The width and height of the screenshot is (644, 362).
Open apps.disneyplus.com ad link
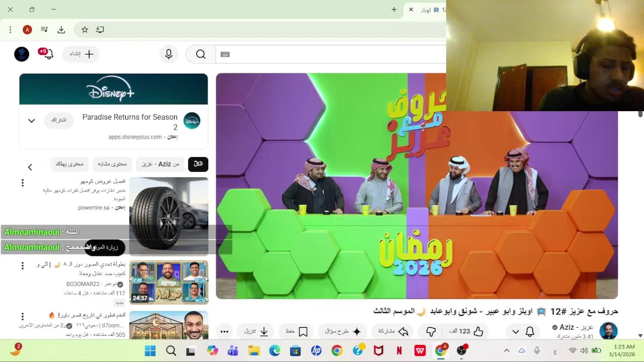(x=135, y=137)
